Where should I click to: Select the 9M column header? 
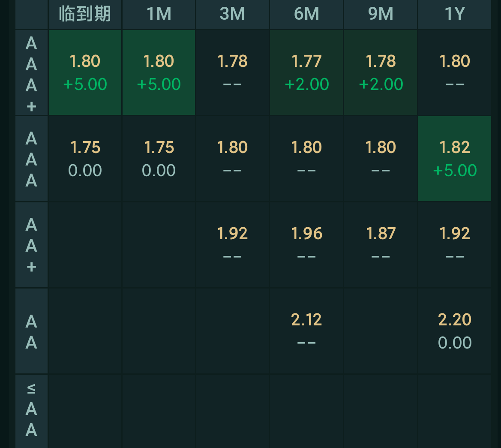pos(380,14)
